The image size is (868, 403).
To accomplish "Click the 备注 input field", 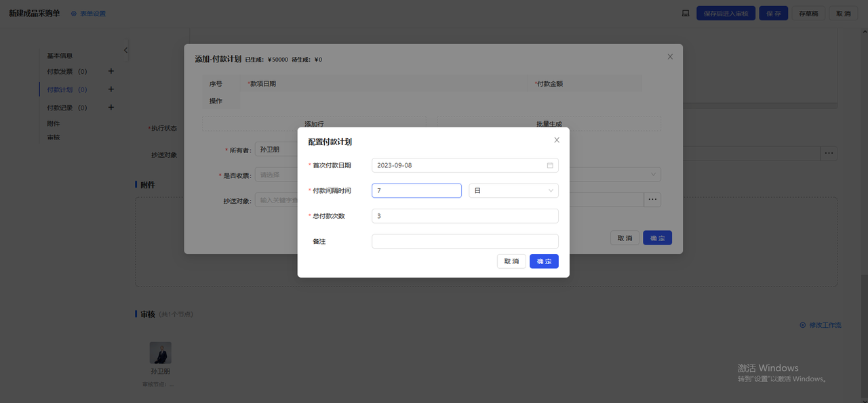I will pyautogui.click(x=465, y=241).
